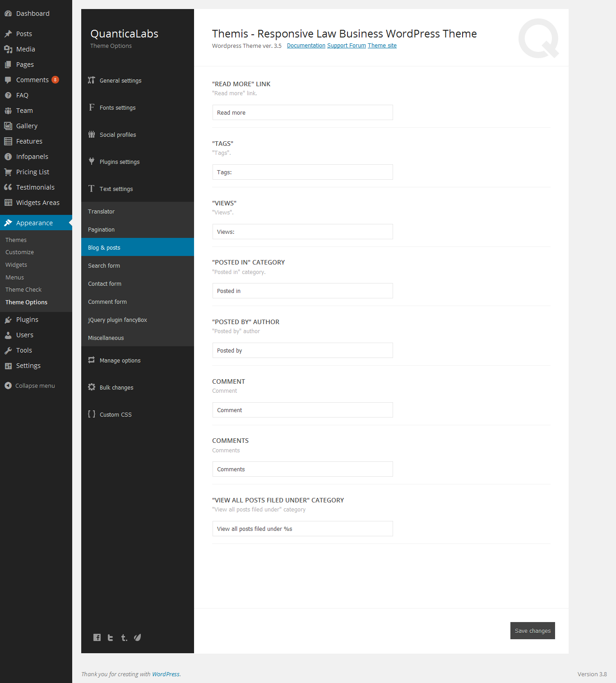Click the Comments speech bubble icon
The image size is (616, 683).
(8, 80)
